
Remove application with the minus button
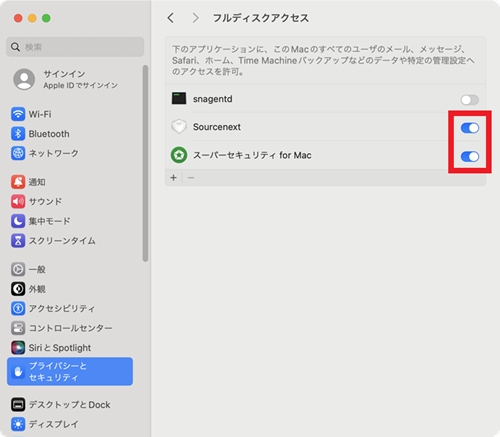coord(191,178)
